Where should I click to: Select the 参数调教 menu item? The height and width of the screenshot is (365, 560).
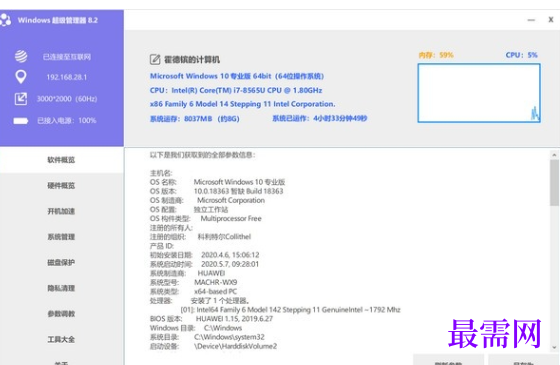tap(61, 314)
